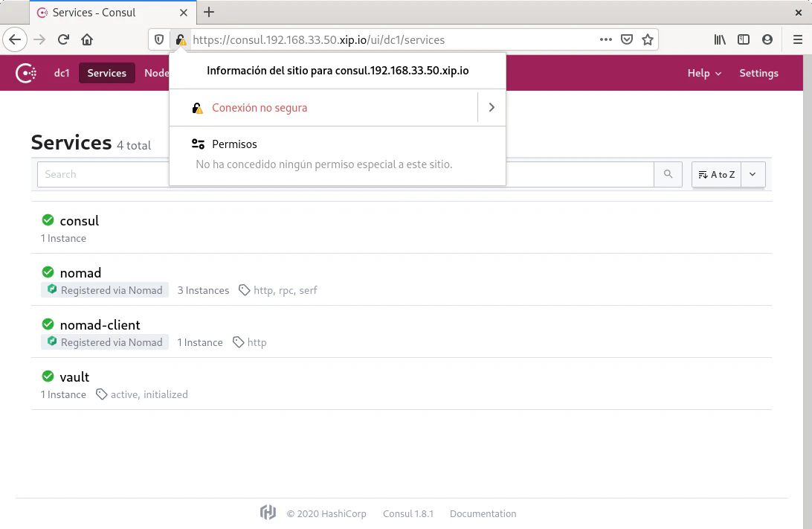Reload the page with the refresh icon
Viewport: 812px width, 529px height.
point(64,40)
